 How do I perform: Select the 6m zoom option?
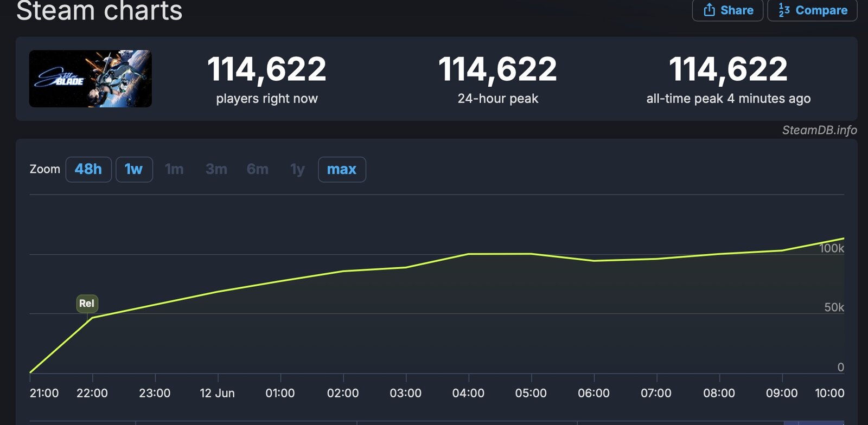(258, 169)
